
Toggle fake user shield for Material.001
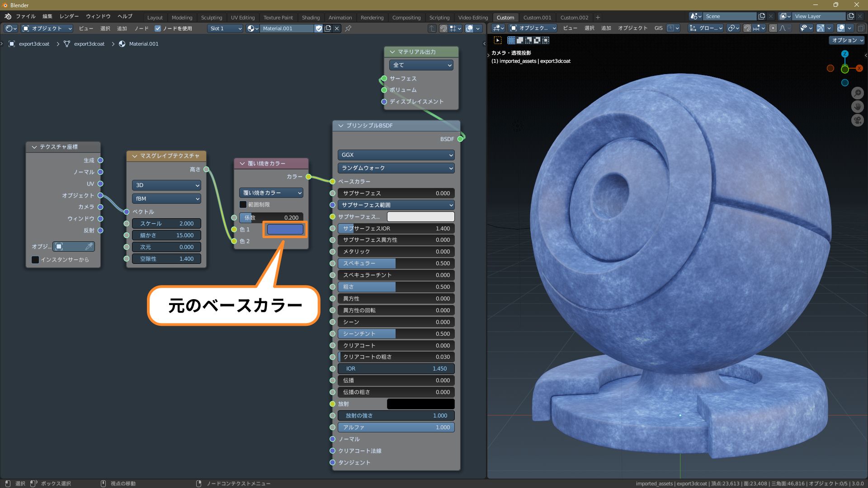tap(319, 28)
